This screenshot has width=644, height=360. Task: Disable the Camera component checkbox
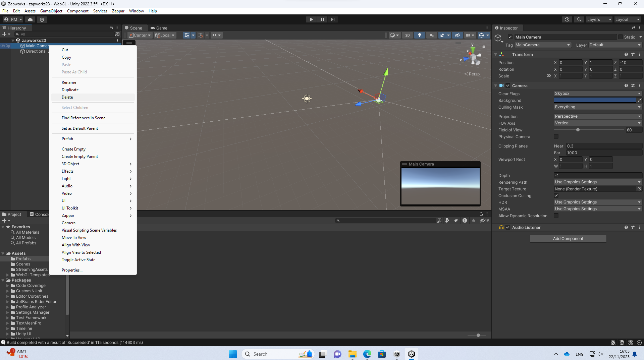[508, 85]
